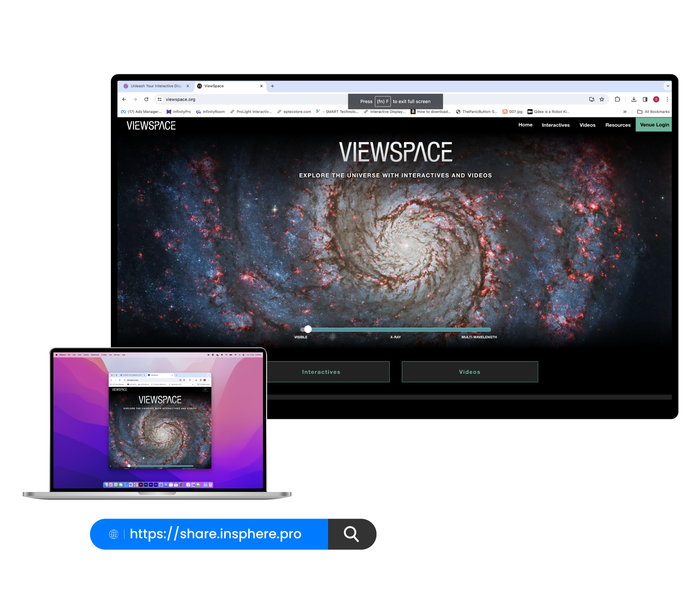Open hamburger menu on laptop ViewSpace page
Screen dimensions: 698x616
[x=206, y=390]
